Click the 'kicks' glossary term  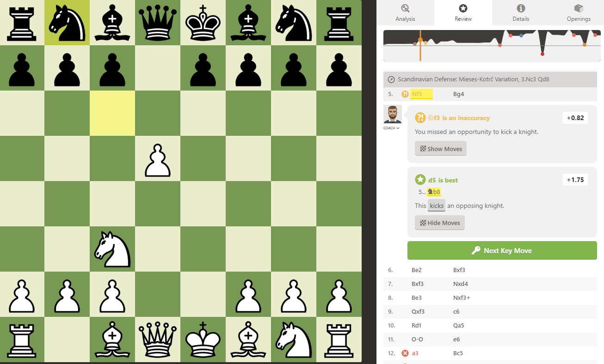[437, 206]
